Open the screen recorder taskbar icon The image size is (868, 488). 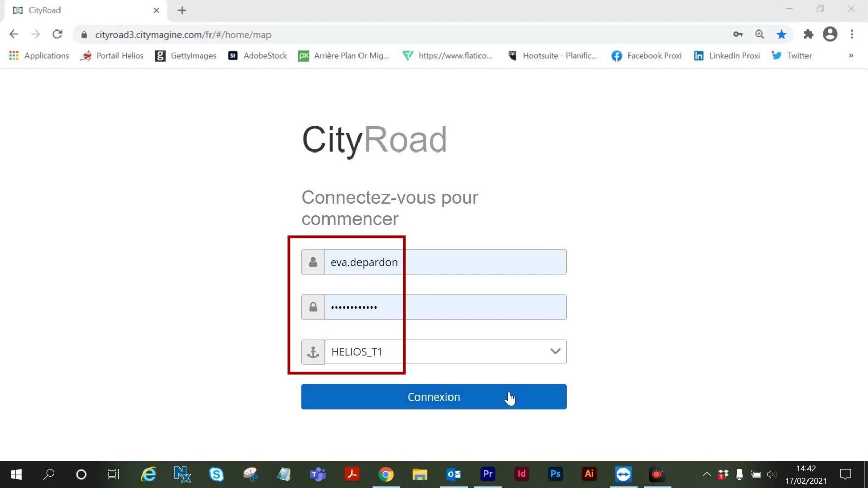click(x=657, y=474)
